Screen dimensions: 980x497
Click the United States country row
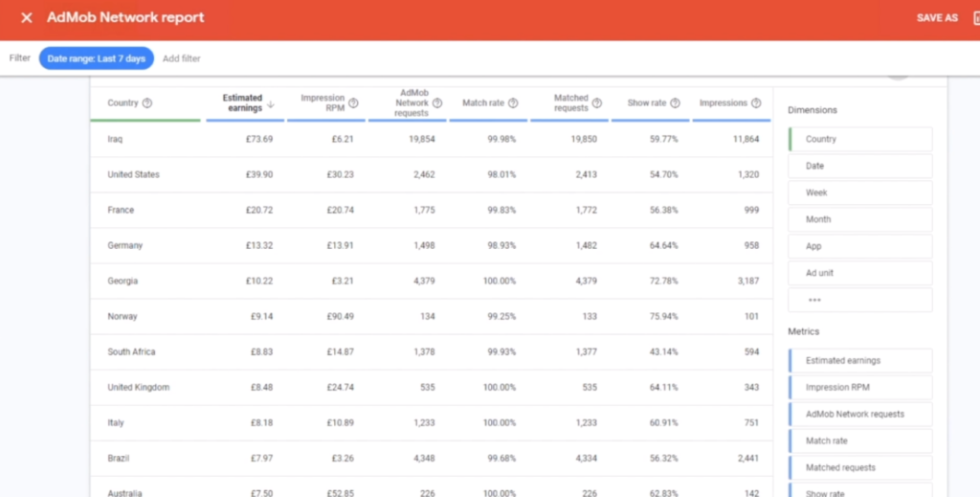(432, 174)
